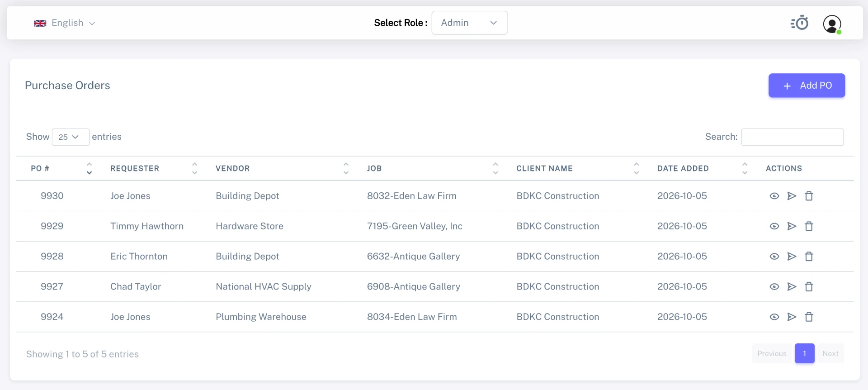View purchase order 9930 details

[774, 196]
